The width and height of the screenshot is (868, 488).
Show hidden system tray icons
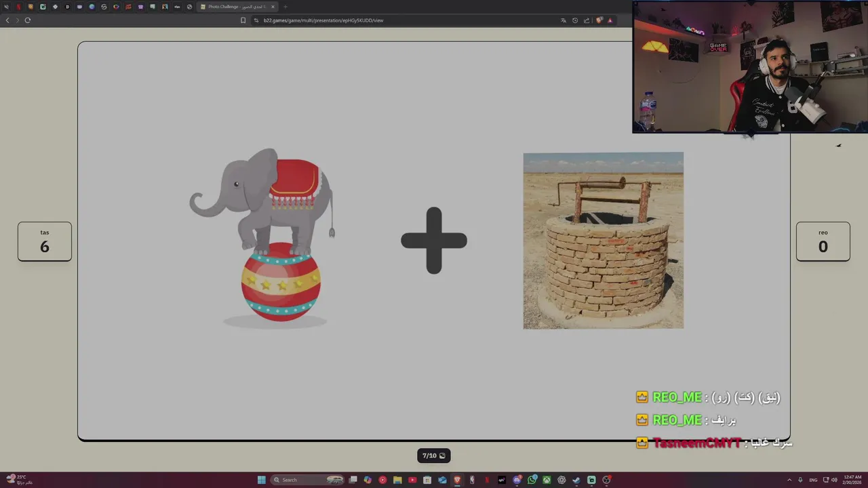coord(789,480)
